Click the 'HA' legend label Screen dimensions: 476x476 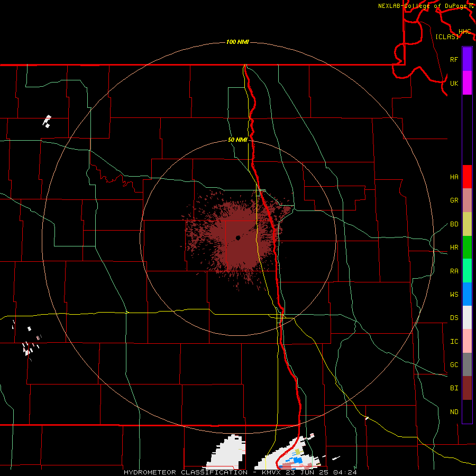[x=454, y=177]
